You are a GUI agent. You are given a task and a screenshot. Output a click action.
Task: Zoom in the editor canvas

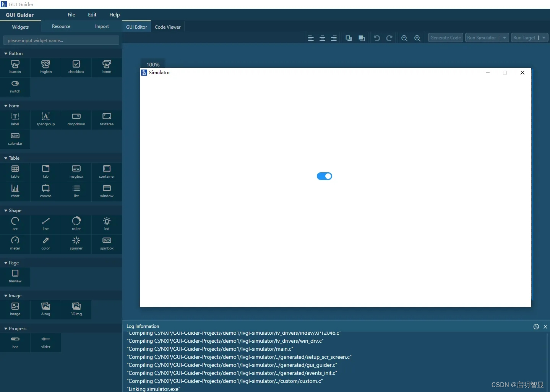[417, 38]
